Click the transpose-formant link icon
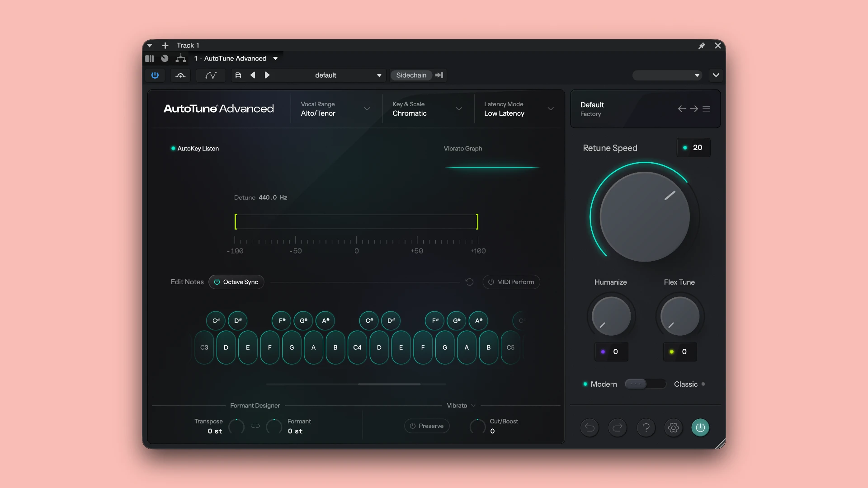The height and width of the screenshot is (488, 868). [255, 426]
